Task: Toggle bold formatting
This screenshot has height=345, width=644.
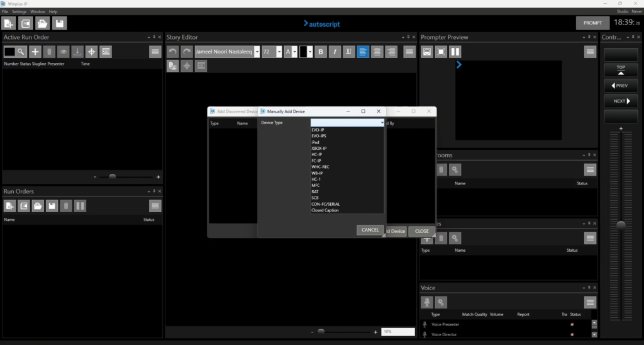Action: pos(321,52)
